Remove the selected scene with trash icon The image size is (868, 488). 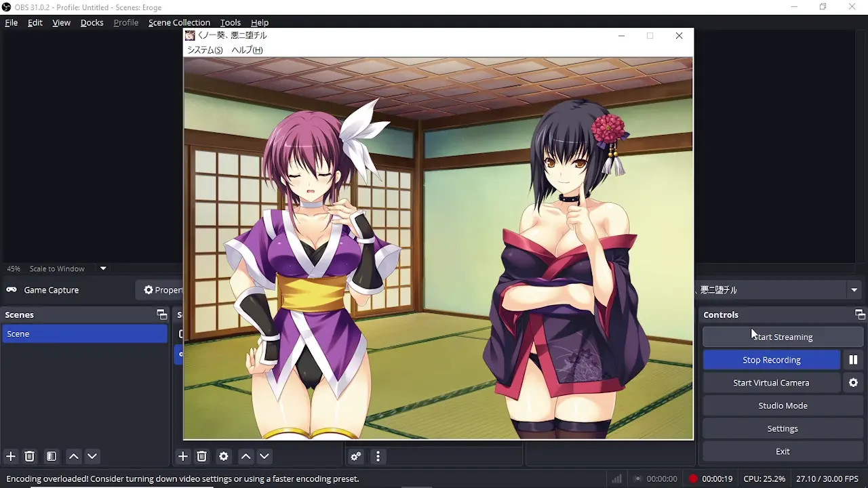29,456
